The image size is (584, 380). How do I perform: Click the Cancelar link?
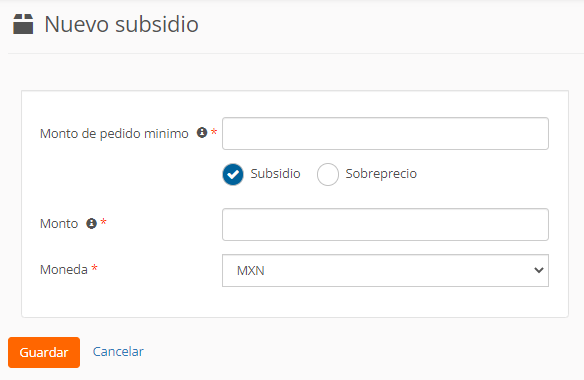[118, 351]
